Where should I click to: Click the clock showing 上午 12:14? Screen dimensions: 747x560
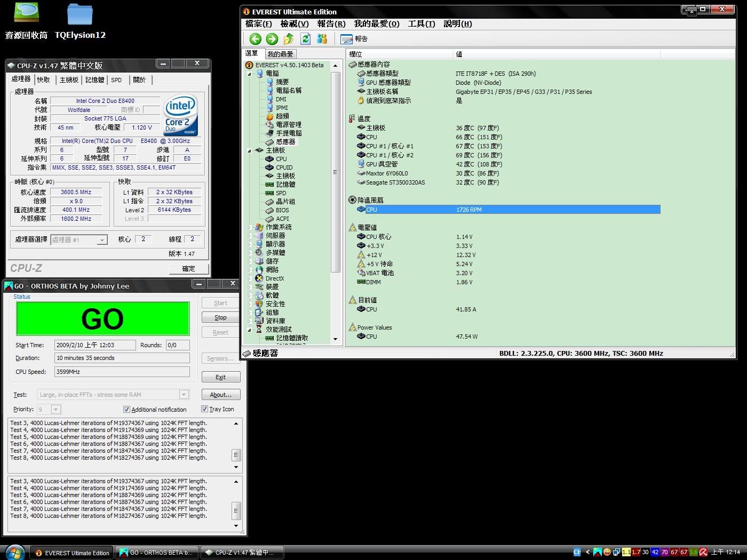pyautogui.click(x=726, y=553)
